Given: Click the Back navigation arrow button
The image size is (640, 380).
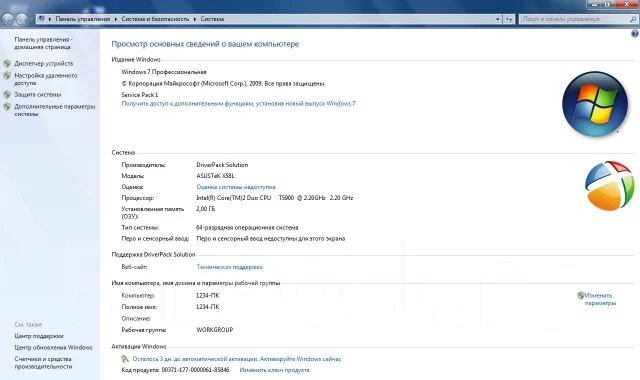Looking at the screenshot, I should [8, 19].
